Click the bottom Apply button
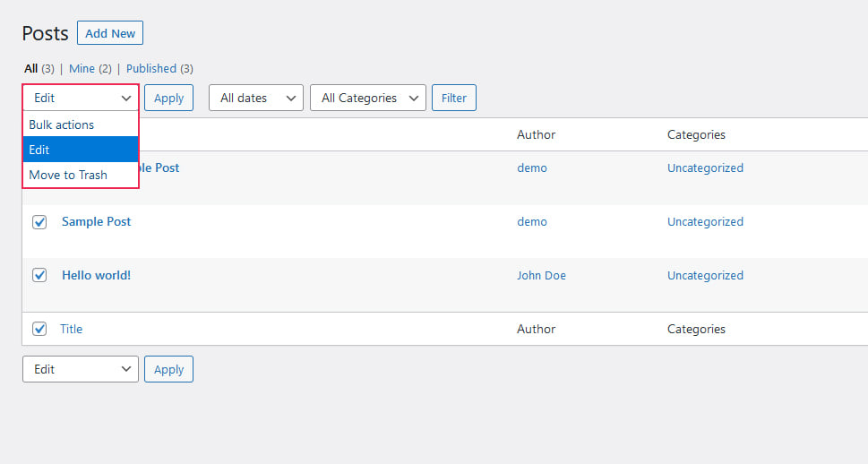The image size is (868, 464). tap(168, 369)
